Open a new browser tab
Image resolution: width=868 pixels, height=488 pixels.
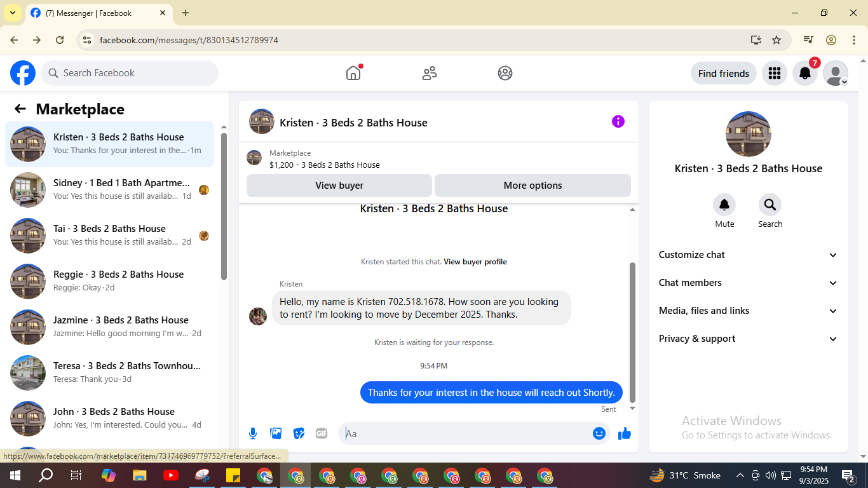(x=186, y=13)
